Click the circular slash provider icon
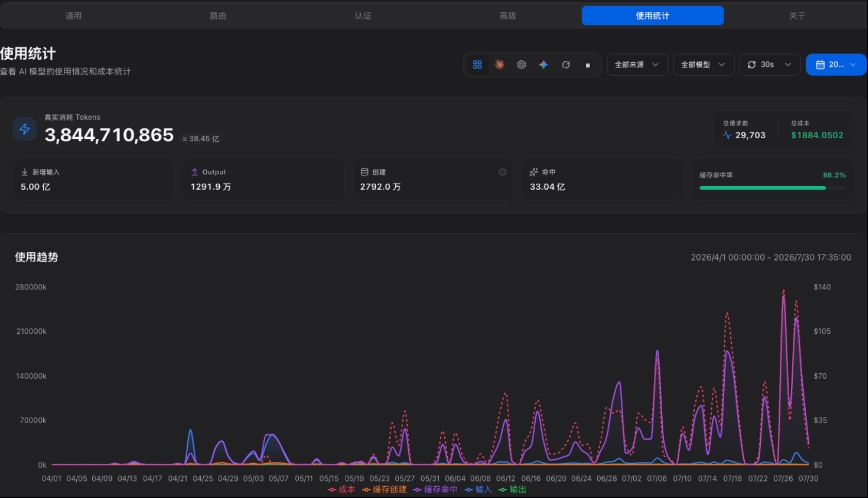The height and width of the screenshot is (498, 868). click(566, 65)
